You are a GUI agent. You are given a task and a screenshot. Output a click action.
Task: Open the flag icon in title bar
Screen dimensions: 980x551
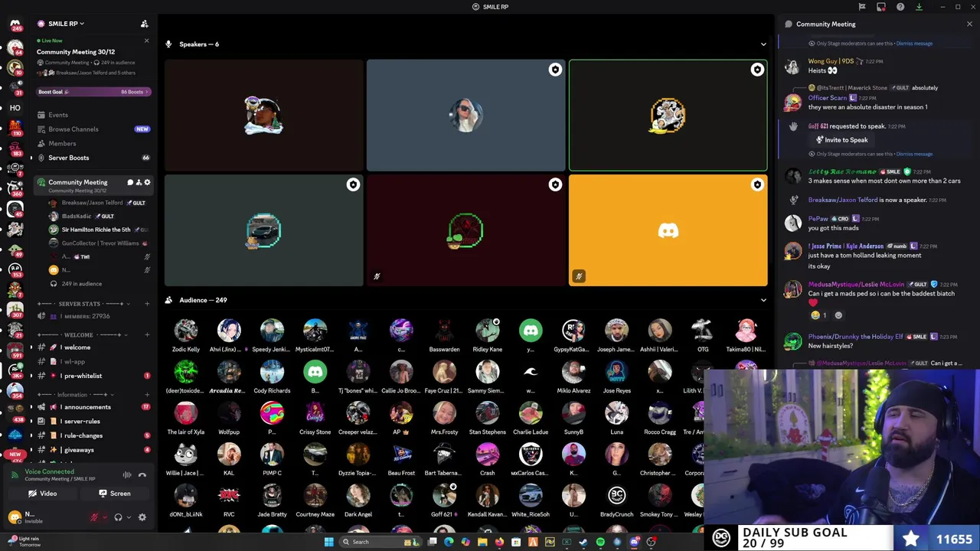(862, 7)
